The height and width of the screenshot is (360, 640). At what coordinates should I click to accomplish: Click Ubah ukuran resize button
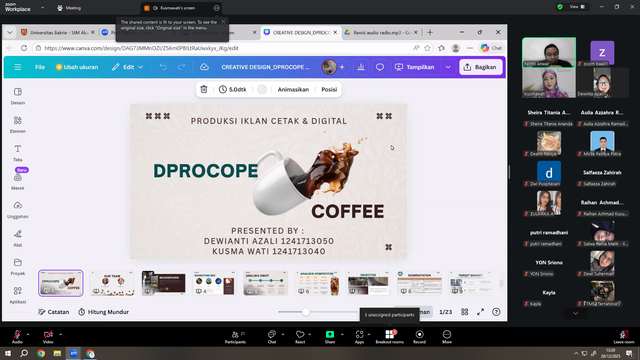77,67
